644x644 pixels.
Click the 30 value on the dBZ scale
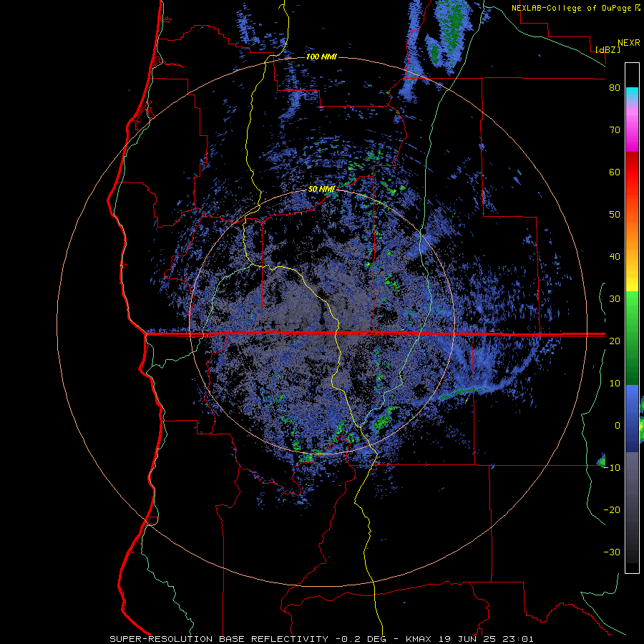coord(615,299)
